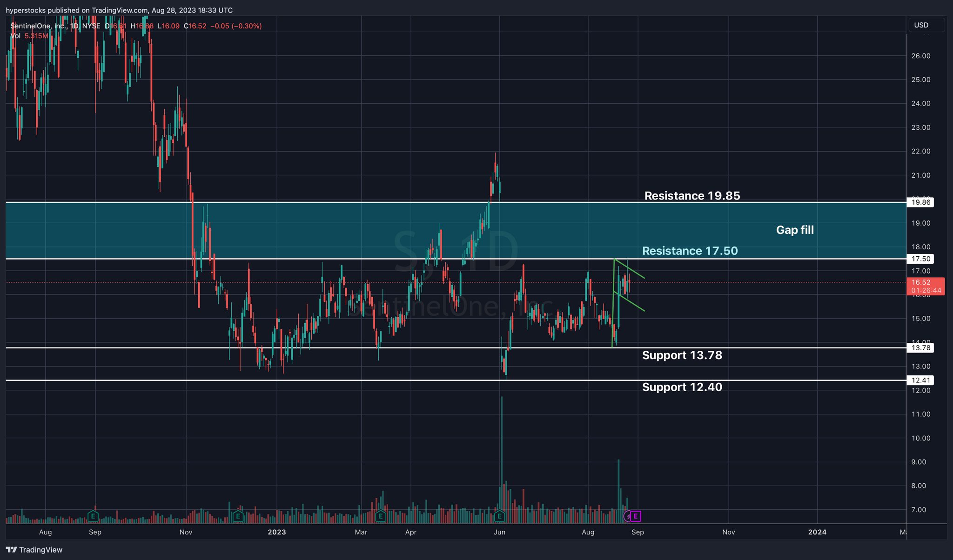Image resolution: width=953 pixels, height=560 pixels.
Task: Open the earnings marker before the 2023 label
Action: (238, 516)
